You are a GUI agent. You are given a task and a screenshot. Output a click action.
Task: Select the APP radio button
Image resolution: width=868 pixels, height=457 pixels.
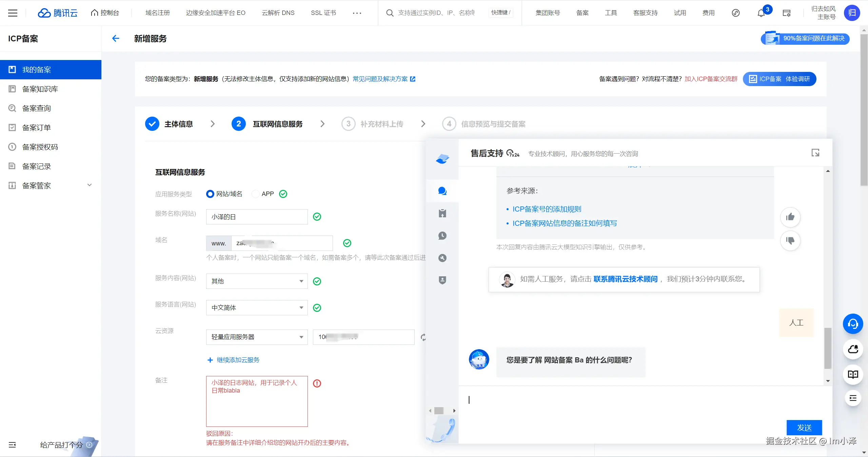(x=256, y=194)
